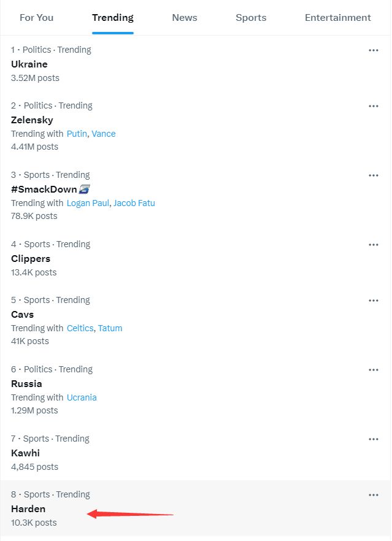Click three-dot menu beside #SmackDown trend
The height and width of the screenshot is (541, 392).
point(374,175)
